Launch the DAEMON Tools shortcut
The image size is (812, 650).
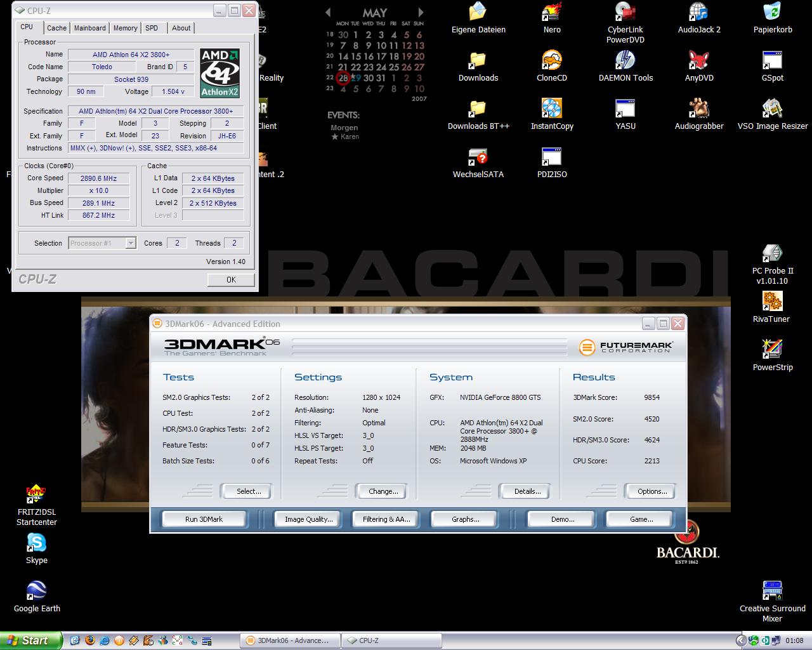tap(625, 67)
